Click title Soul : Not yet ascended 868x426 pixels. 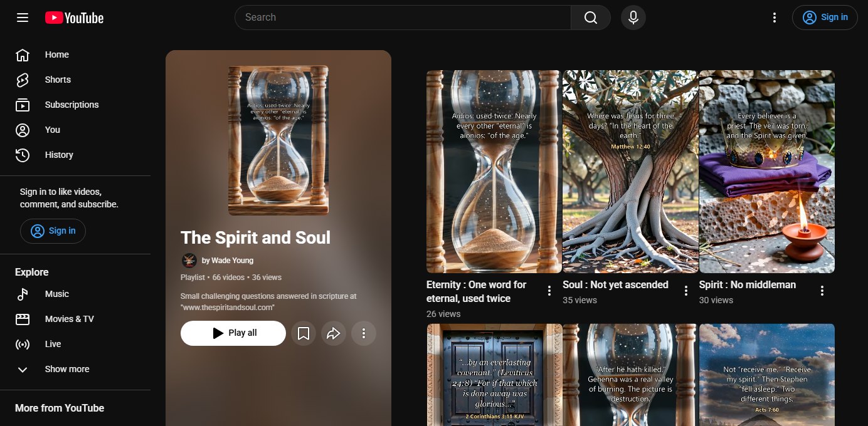(x=615, y=284)
